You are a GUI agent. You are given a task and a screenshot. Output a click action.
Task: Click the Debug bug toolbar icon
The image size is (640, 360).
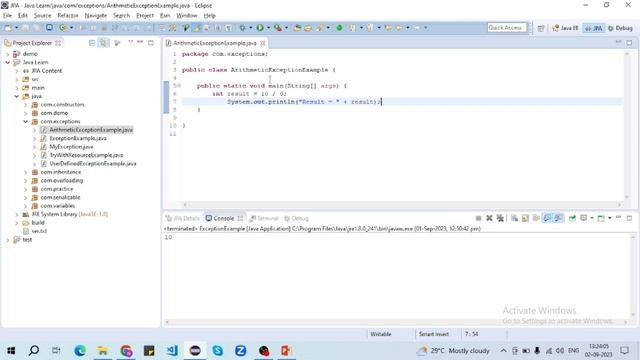pyautogui.click(x=242, y=28)
